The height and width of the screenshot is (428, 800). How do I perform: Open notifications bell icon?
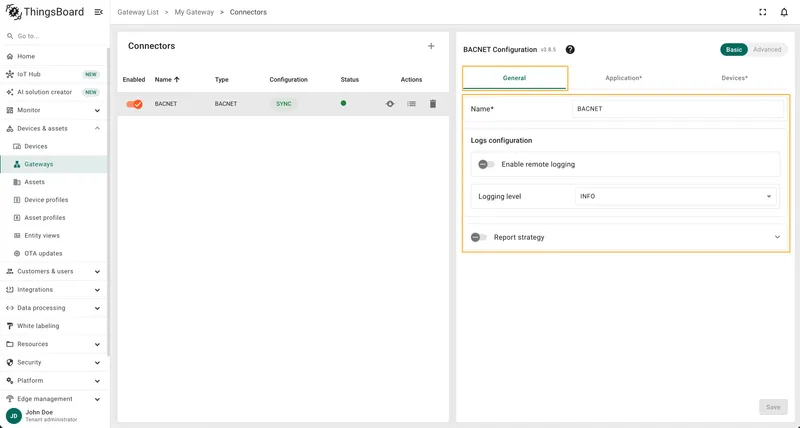(784, 12)
